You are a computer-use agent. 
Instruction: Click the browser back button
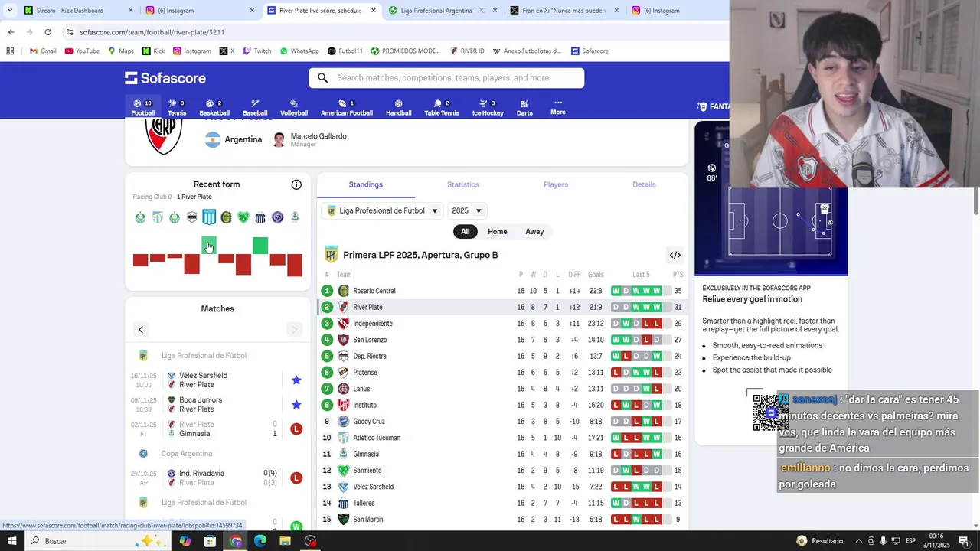tap(11, 32)
